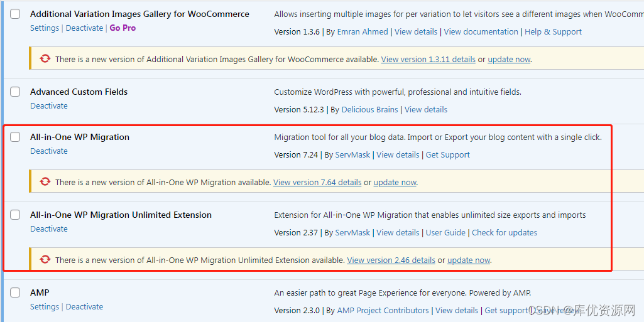Image resolution: width=644 pixels, height=322 pixels.
Task: Click update now for Additional Variation Images Gallery
Action: [x=509, y=59]
